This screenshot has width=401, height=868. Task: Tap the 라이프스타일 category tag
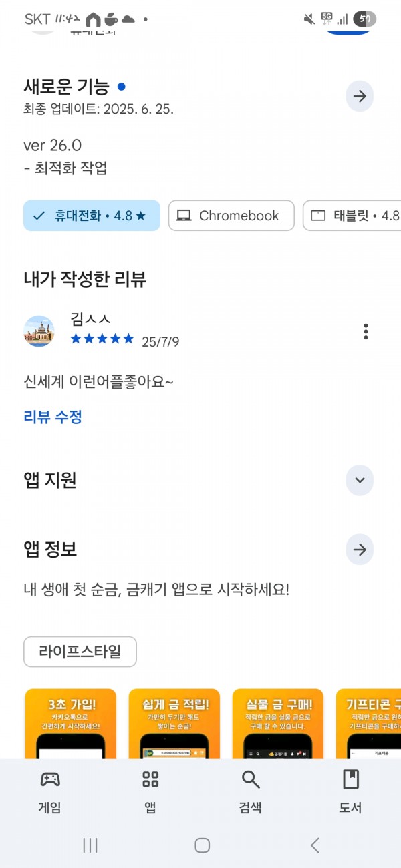(x=80, y=652)
